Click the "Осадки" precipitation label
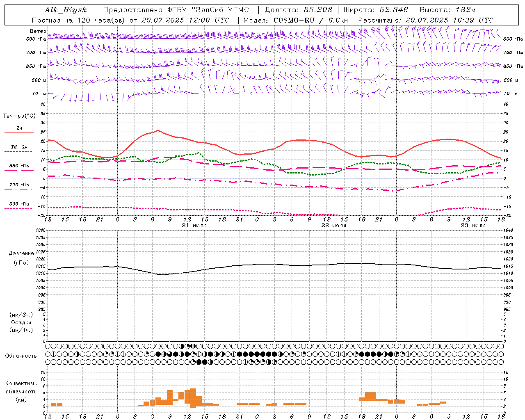Image resolution: width=525 pixels, height=420 pixels. 21,322
